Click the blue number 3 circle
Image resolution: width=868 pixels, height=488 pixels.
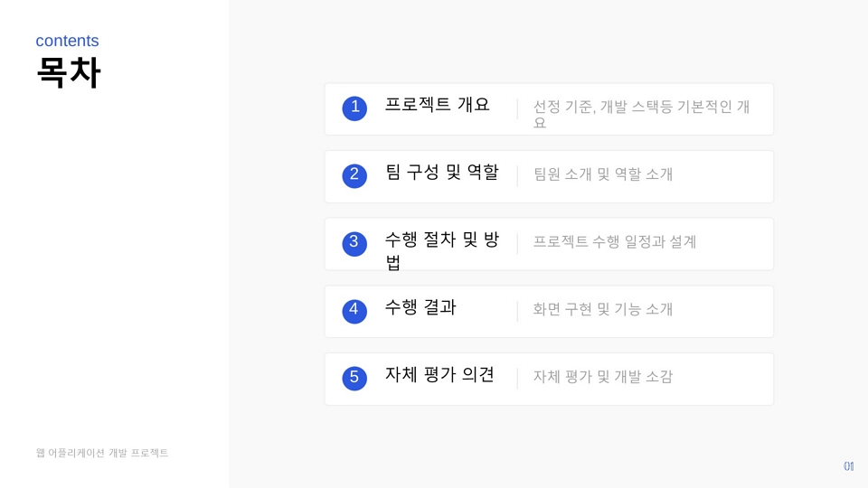tap(354, 243)
